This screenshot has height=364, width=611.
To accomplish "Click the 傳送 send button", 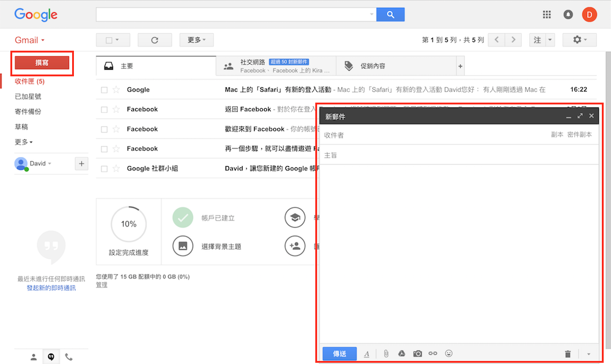I will (339, 354).
